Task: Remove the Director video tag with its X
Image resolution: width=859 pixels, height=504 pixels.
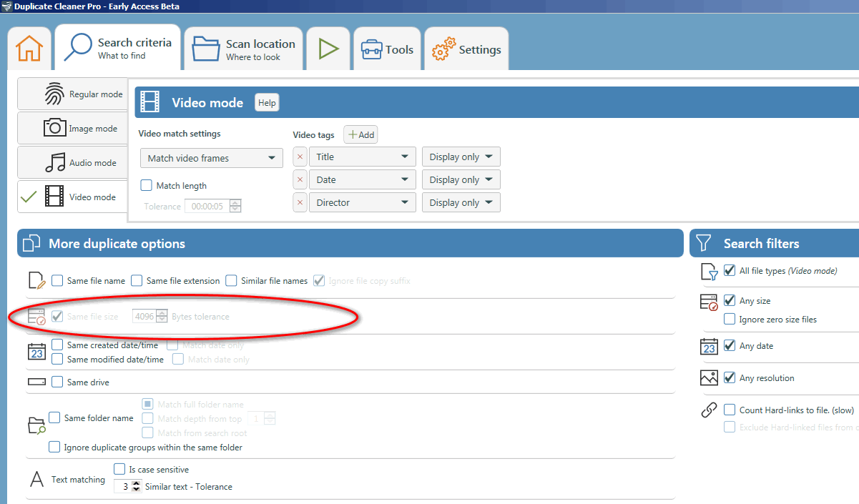Action: (300, 202)
